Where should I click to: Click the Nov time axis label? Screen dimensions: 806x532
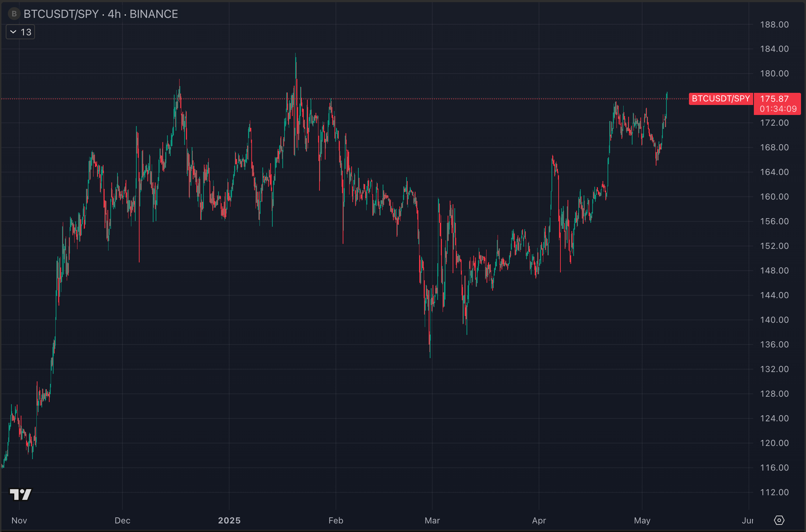click(19, 520)
